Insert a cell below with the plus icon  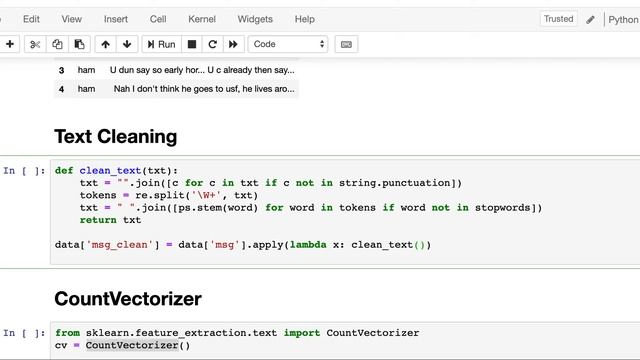click(x=10, y=44)
